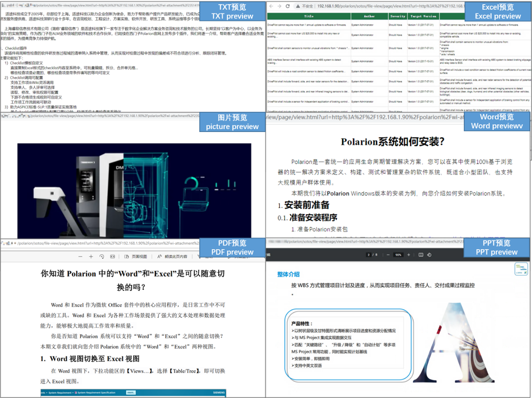This screenshot has height=398, width=532.
Task: Click zoom in on the PPT preview
Action: point(409,256)
